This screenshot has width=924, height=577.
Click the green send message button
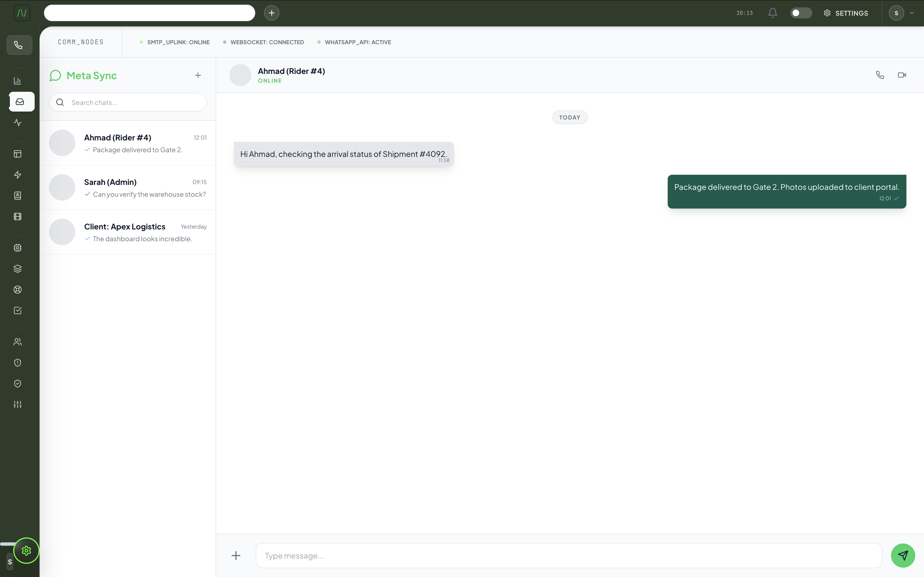[903, 555]
